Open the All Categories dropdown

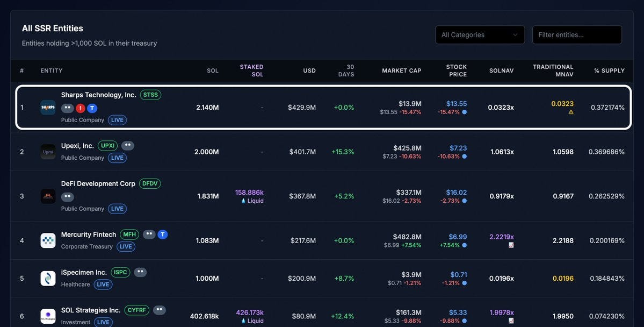(x=480, y=35)
